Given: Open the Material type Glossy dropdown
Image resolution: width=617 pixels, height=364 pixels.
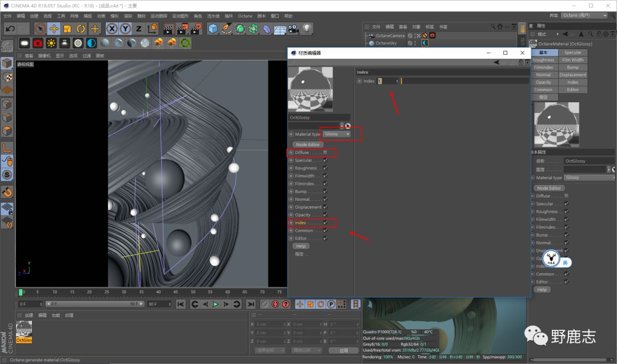Looking at the screenshot, I should [337, 134].
